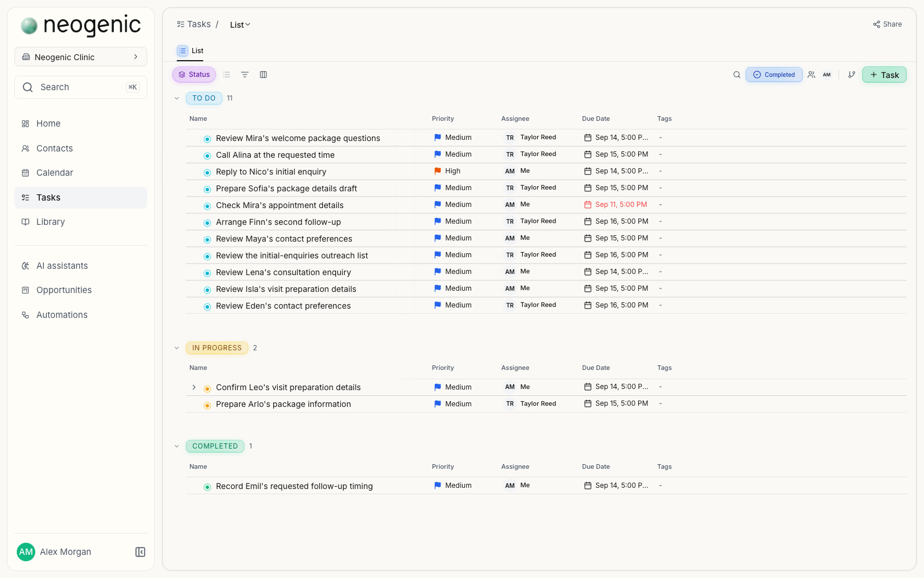
Task: Collapse the sidebar panel icon
Action: [140, 552]
